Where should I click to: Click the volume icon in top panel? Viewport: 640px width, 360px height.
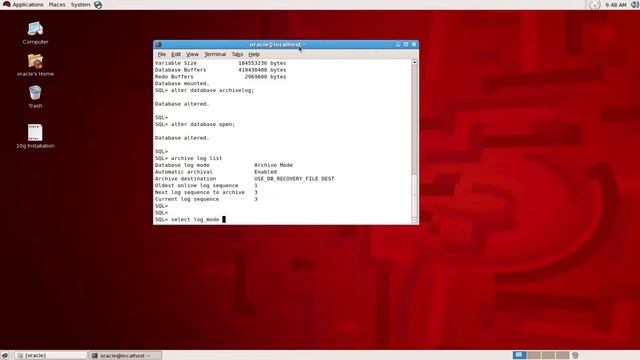635,5
